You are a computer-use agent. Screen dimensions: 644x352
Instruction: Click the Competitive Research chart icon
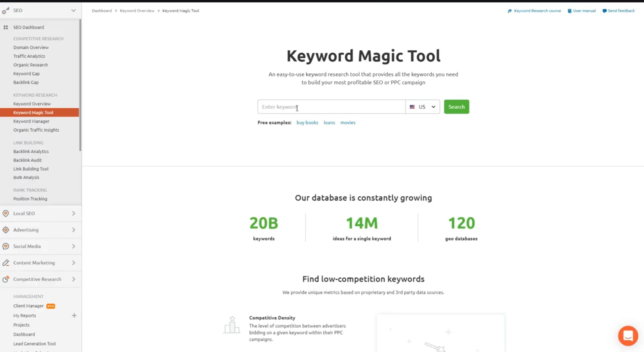5,279
